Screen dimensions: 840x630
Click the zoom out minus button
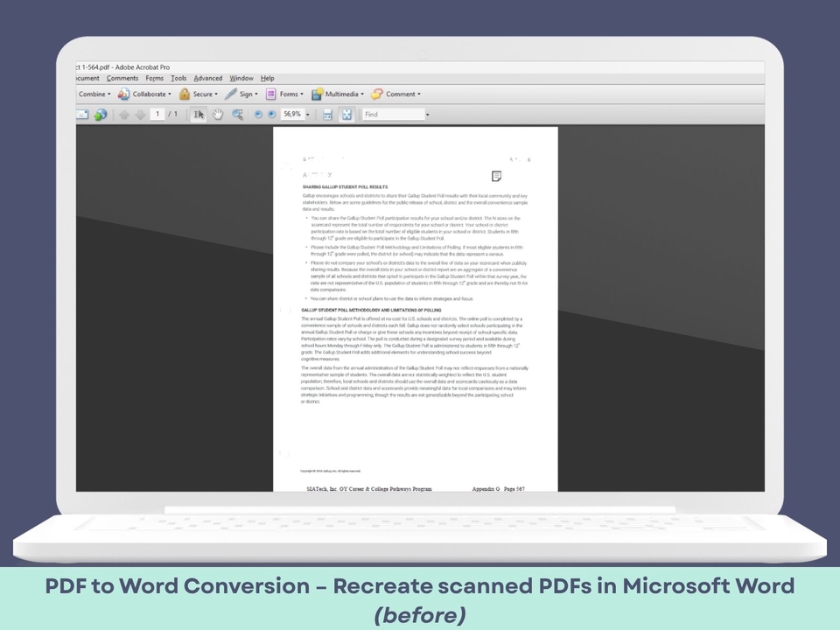point(258,115)
